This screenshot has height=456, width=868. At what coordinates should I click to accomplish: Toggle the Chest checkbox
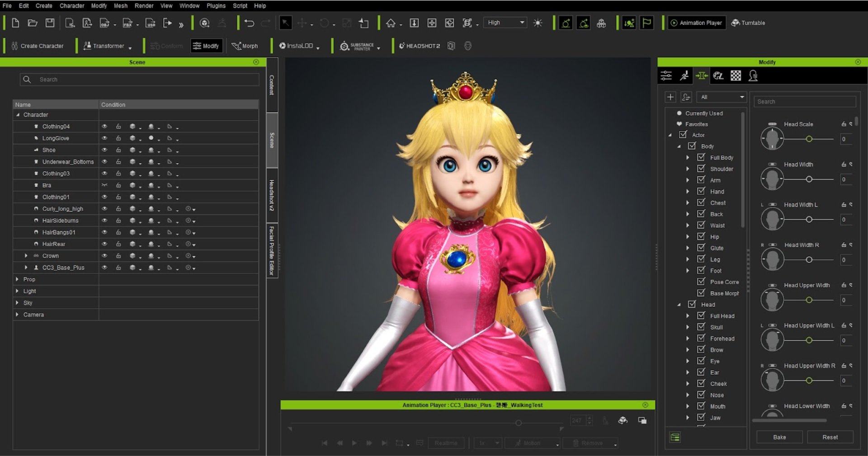701,202
